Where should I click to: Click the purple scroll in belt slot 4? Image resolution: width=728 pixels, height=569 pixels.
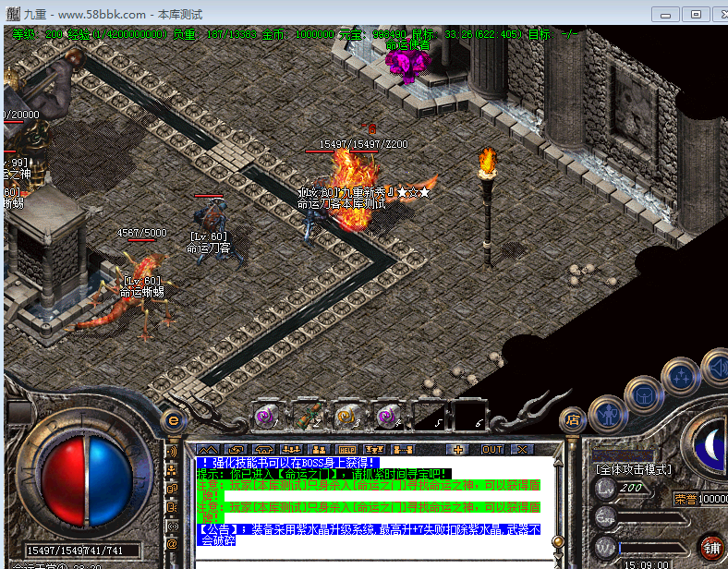387,416
